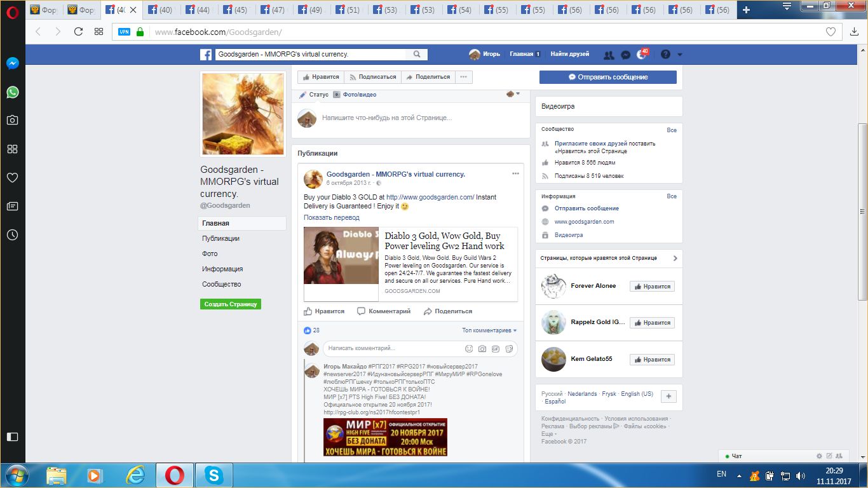Viewport: 868px width, 488px height.
Task: Like the Kem Gelato55 page
Action: [652, 360]
